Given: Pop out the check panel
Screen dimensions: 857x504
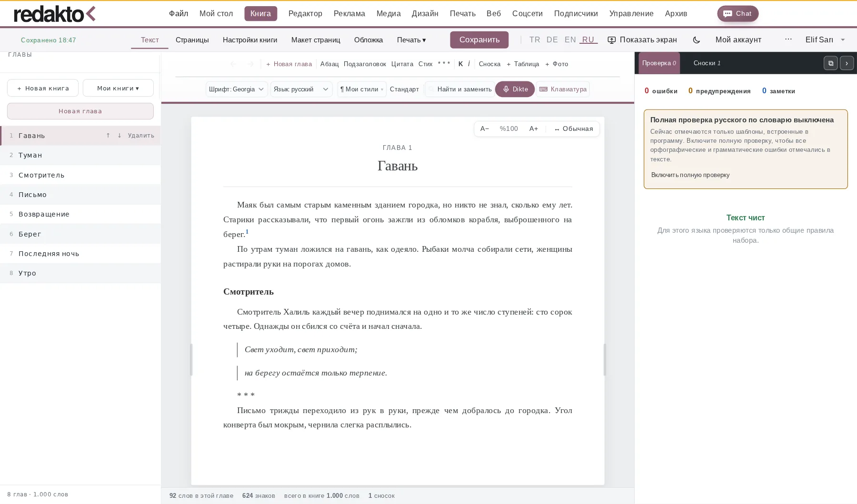Looking at the screenshot, I should [x=830, y=63].
